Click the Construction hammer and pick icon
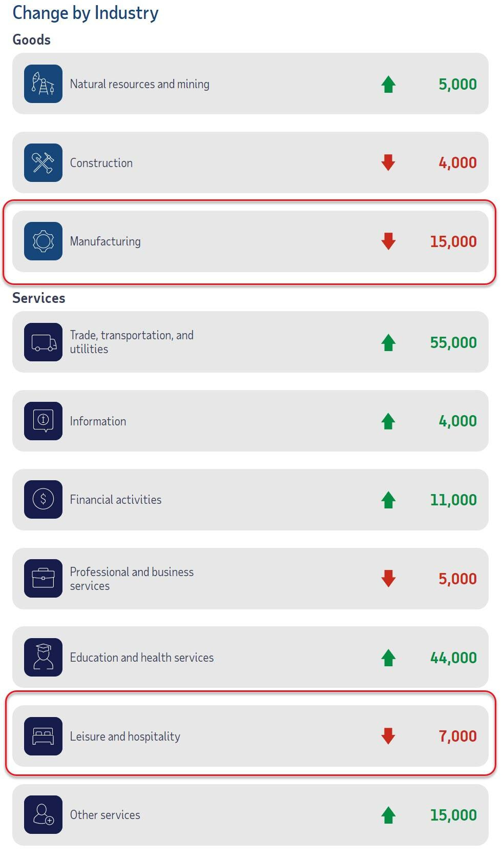Image resolution: width=504 pixels, height=859 pixels. click(43, 162)
